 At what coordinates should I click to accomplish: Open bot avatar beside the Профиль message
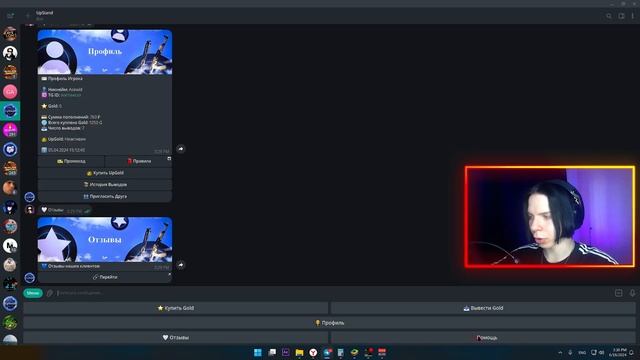(29, 197)
